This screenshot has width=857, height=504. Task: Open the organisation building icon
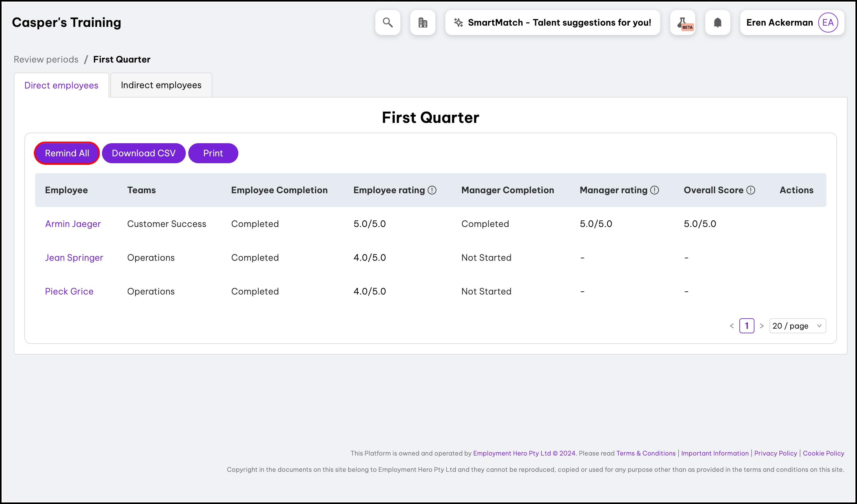tap(423, 23)
